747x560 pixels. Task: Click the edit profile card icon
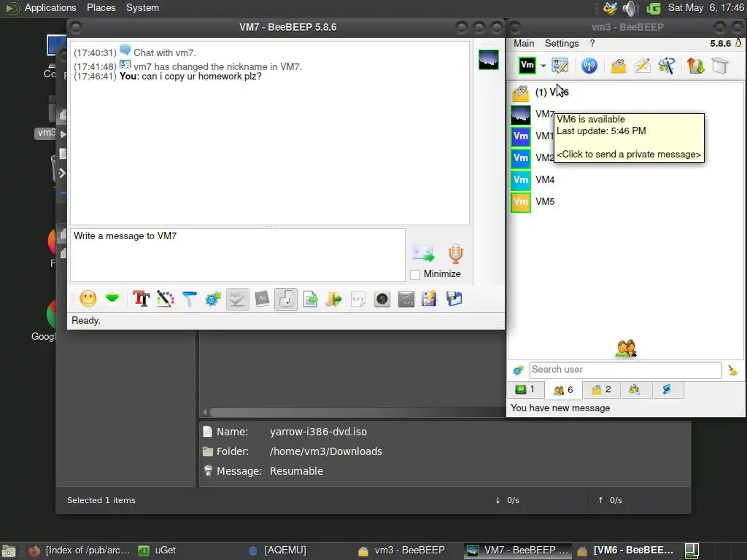tap(560, 65)
